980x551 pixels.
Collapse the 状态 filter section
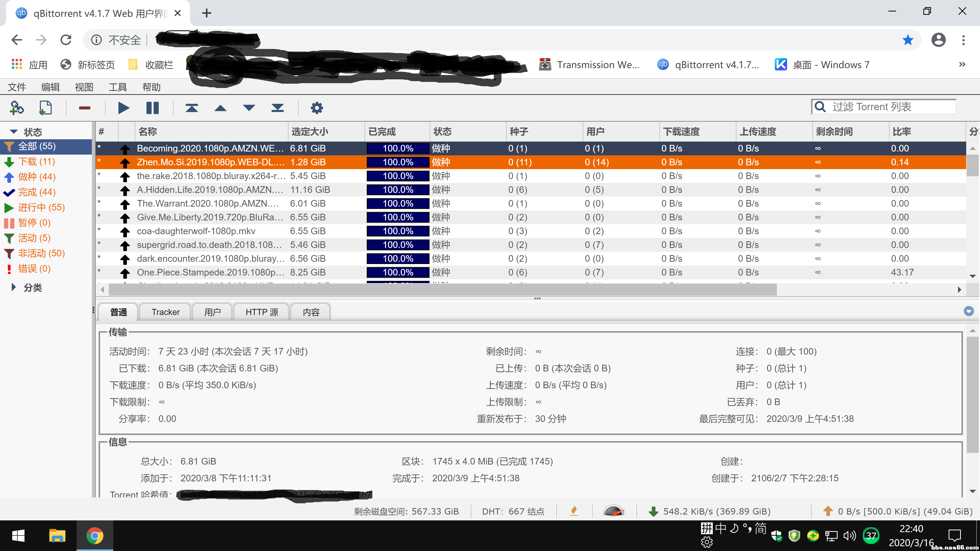14,132
